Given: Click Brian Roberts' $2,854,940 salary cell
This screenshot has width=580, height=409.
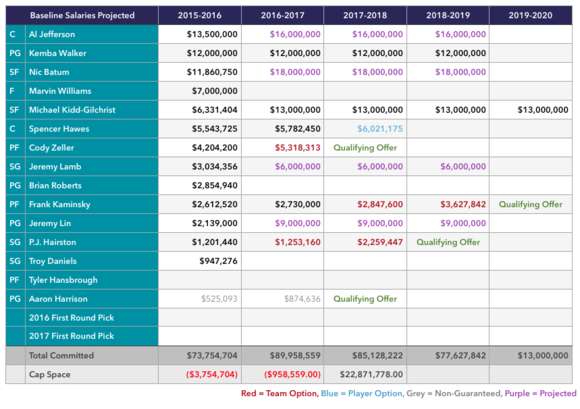Looking at the screenshot, I should [200, 185].
